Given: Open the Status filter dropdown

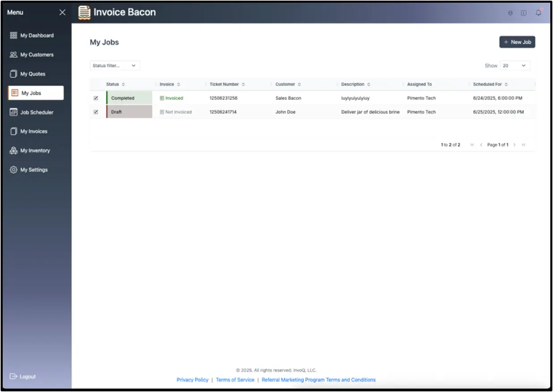Looking at the screenshot, I should click(115, 66).
